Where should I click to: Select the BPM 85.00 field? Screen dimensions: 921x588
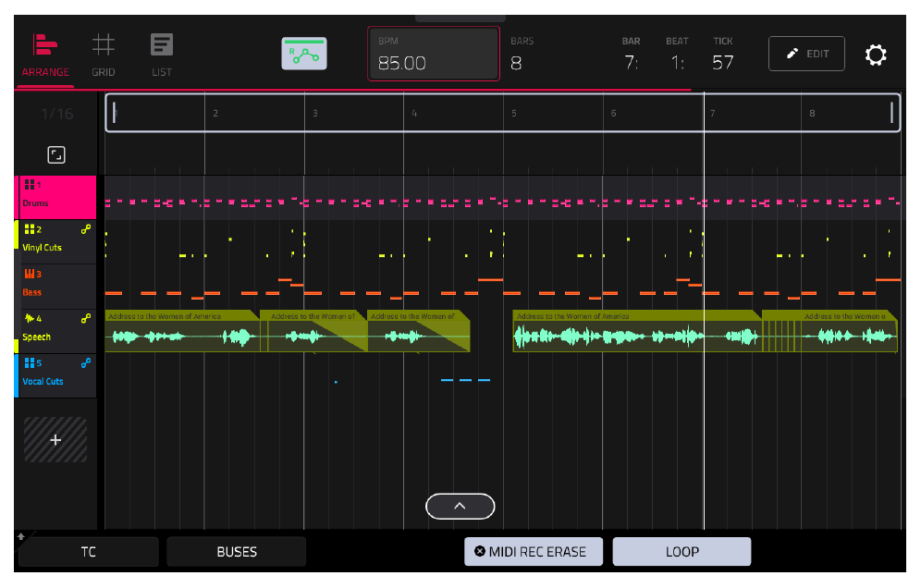(x=434, y=54)
